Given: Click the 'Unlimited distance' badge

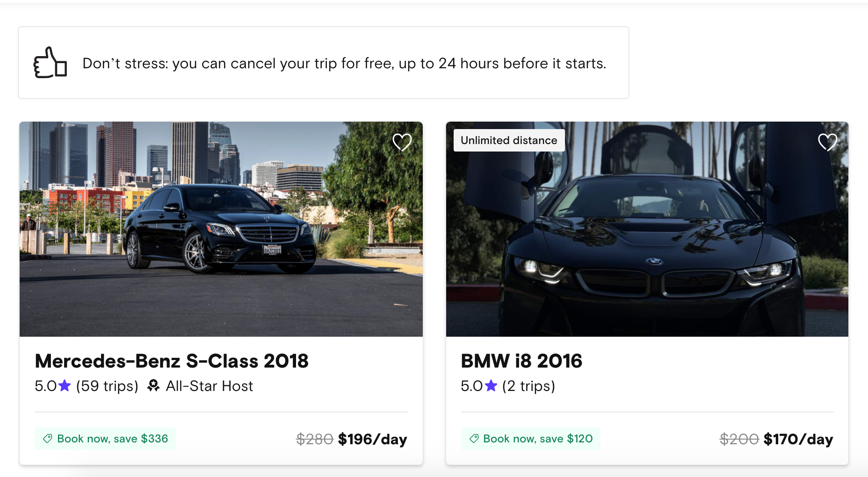Looking at the screenshot, I should coord(508,140).
